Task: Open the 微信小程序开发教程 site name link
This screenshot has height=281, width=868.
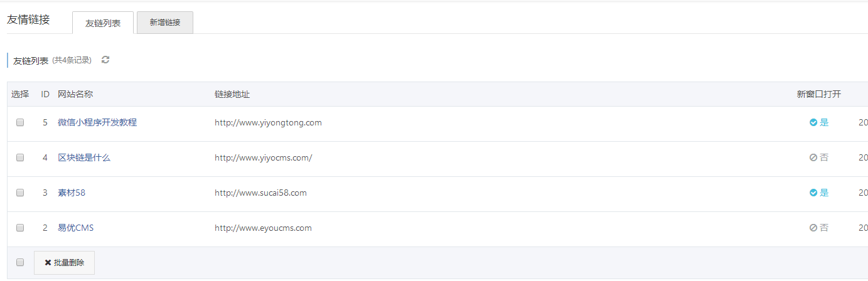Action: 97,123
